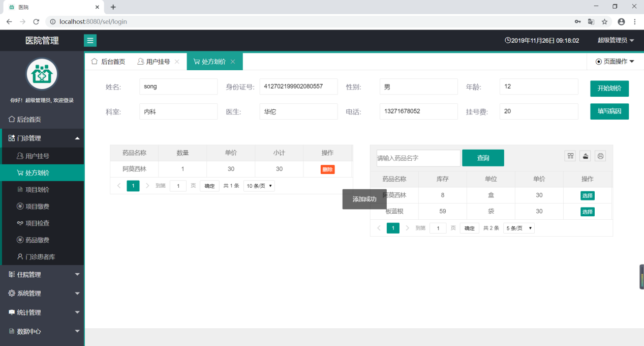Click the translate page icon
Screen dimensions: 644x346
tap(591, 22)
